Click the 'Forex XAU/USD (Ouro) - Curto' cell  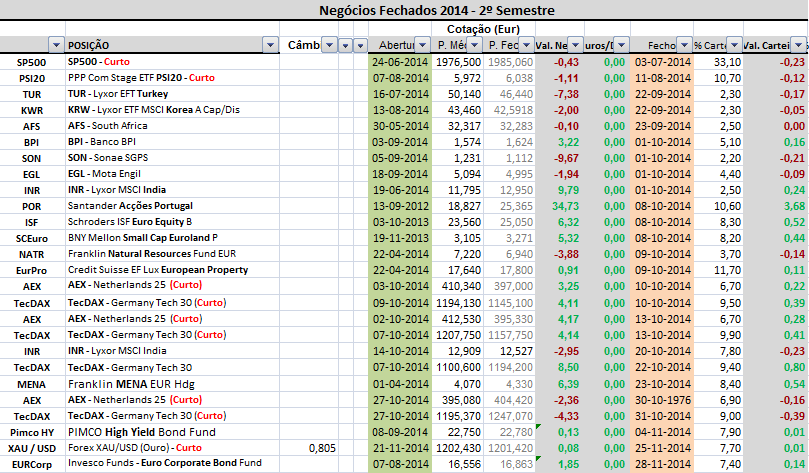point(172,448)
